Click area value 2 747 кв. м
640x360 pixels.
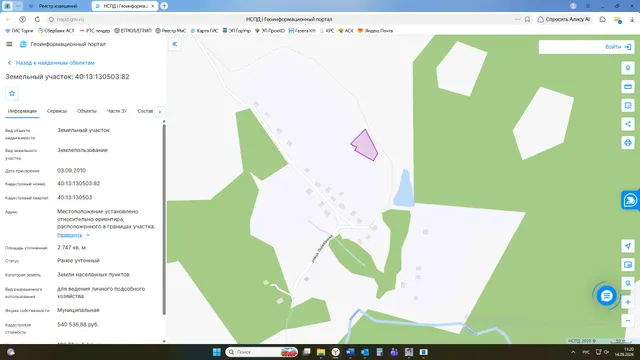pyautogui.click(x=71, y=248)
